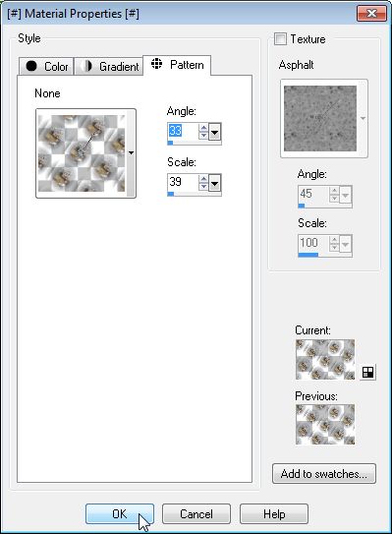The height and width of the screenshot is (534, 392).
Task: Decrease pattern Scale with down arrow
Action: pos(203,186)
